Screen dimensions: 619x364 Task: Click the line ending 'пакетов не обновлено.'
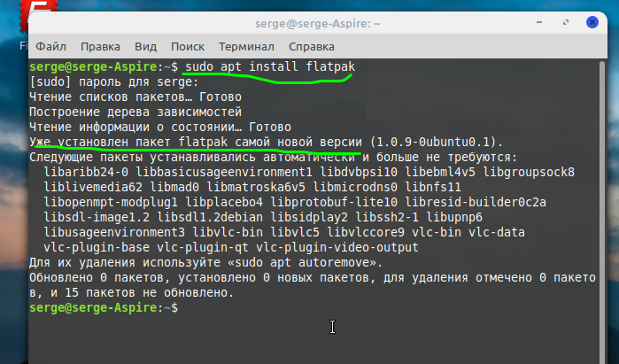click(132, 292)
